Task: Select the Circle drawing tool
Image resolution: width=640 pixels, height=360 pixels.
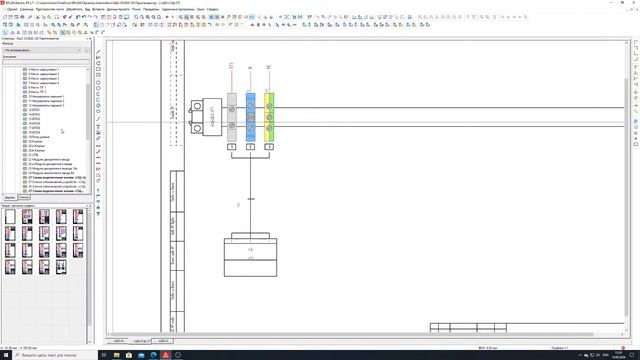Action: 98,82
